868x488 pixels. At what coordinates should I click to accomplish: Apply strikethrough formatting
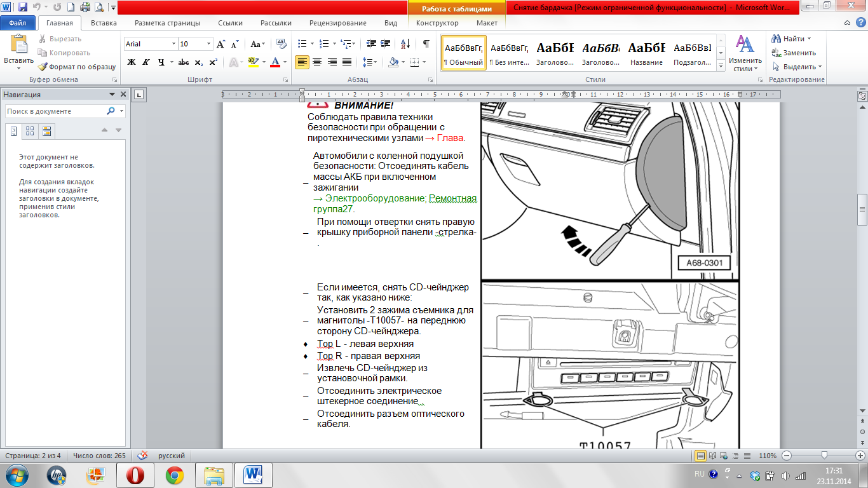point(184,62)
